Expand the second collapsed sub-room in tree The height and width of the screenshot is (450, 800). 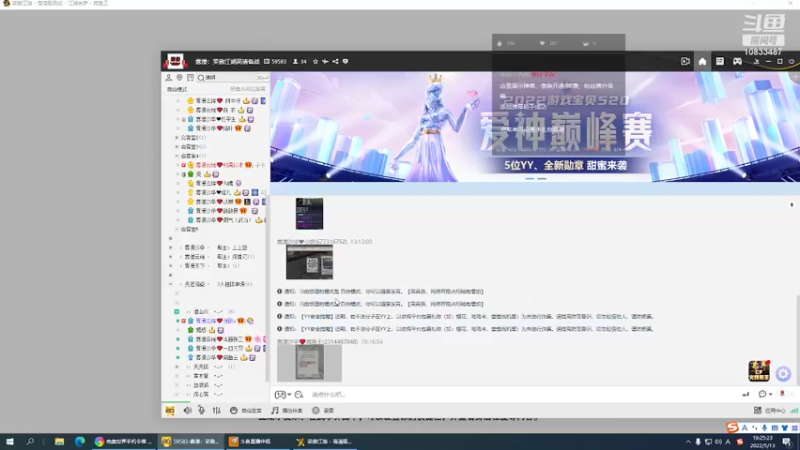177,147
